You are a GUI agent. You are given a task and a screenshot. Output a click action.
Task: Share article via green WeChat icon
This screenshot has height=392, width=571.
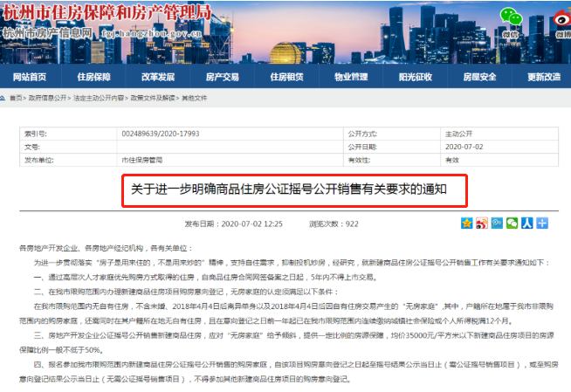(x=512, y=224)
